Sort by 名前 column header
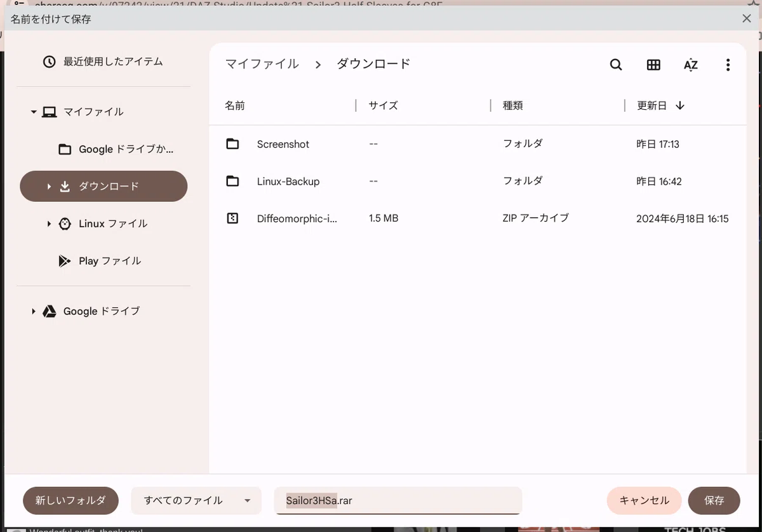 pos(235,105)
